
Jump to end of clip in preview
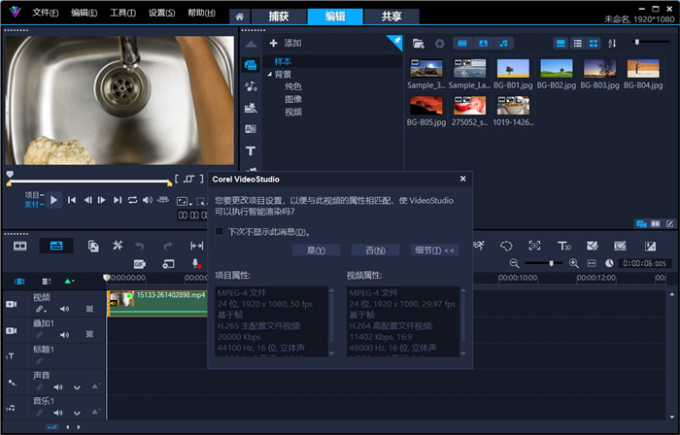click(x=117, y=200)
